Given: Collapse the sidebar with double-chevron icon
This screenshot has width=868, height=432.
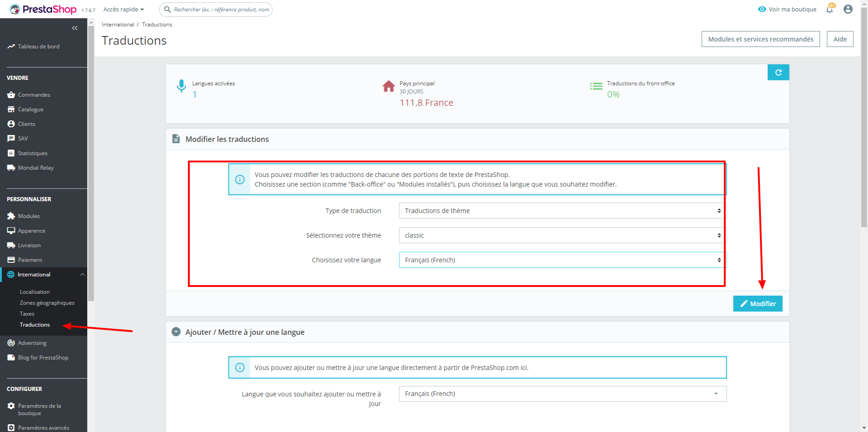Looking at the screenshot, I should 75,28.
